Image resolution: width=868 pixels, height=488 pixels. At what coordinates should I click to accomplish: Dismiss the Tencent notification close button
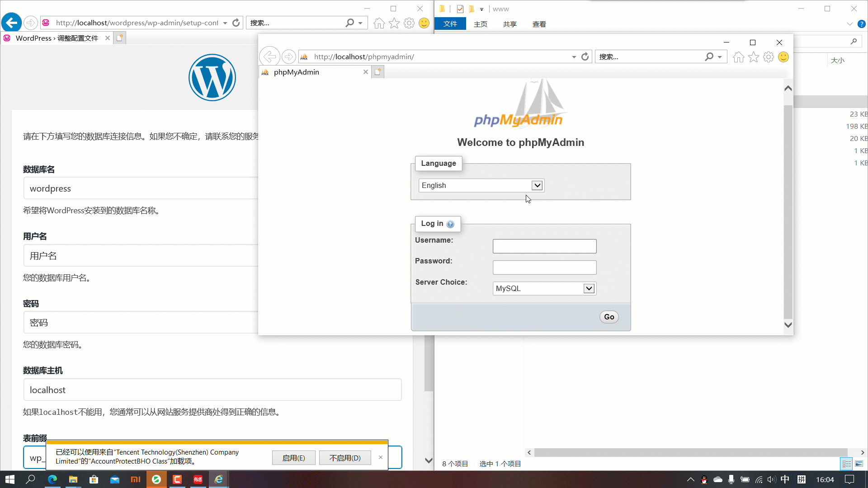pyautogui.click(x=381, y=458)
